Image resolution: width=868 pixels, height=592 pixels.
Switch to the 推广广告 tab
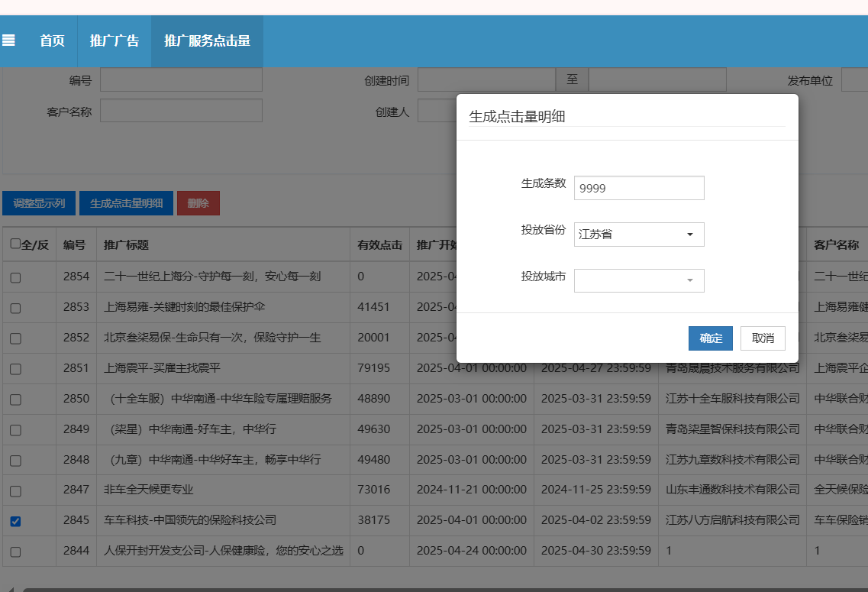coord(115,41)
